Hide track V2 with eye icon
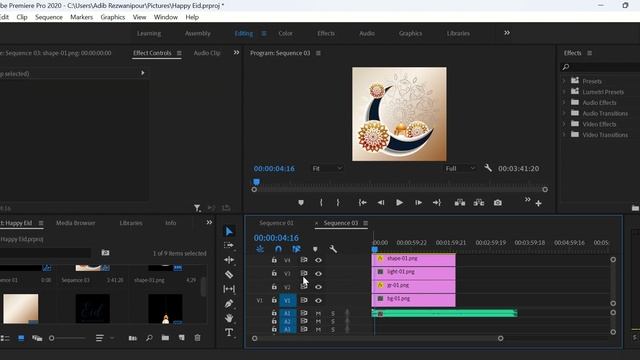 [318, 287]
